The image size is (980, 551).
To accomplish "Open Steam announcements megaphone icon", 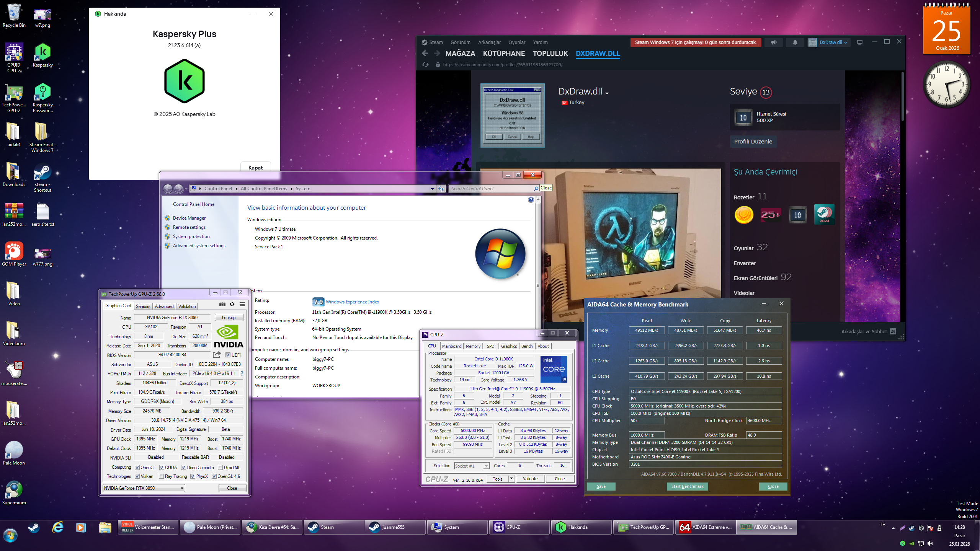I will click(774, 42).
